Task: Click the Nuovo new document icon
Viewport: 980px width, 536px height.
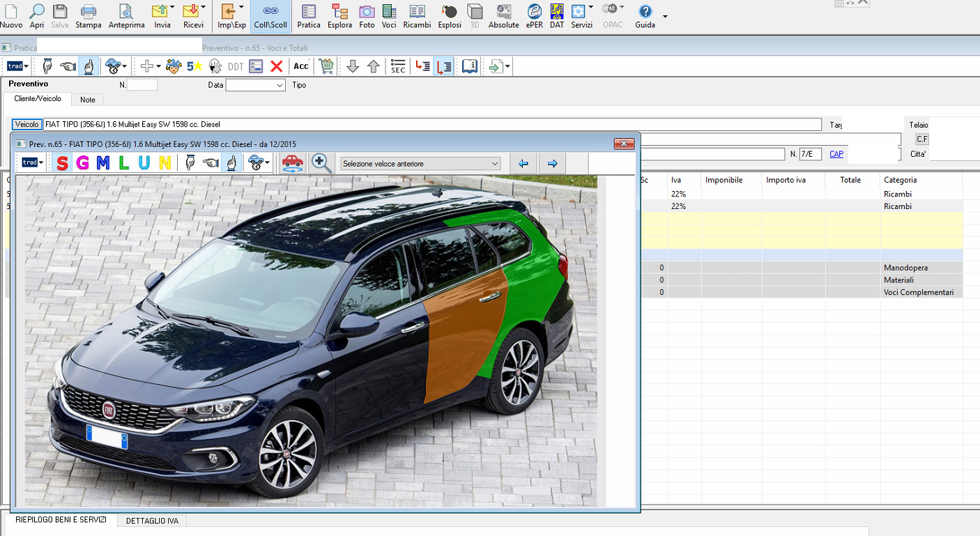Action: pos(11,16)
